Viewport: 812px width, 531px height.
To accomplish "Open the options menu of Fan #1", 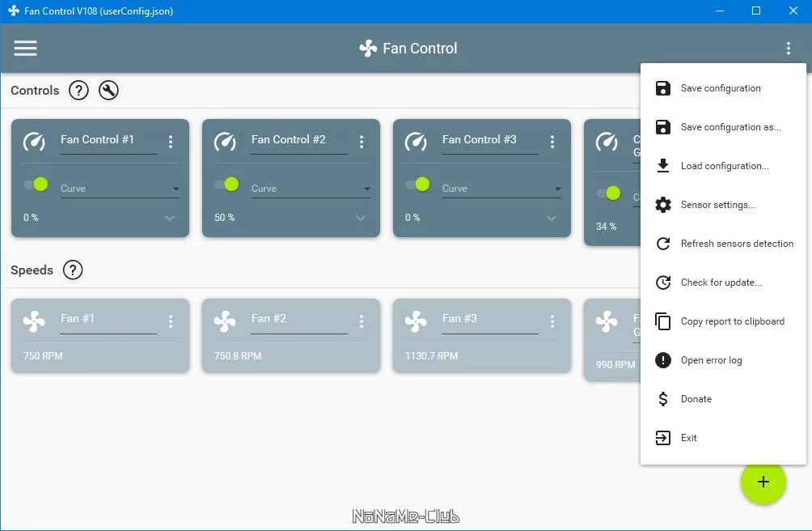I will click(x=171, y=321).
